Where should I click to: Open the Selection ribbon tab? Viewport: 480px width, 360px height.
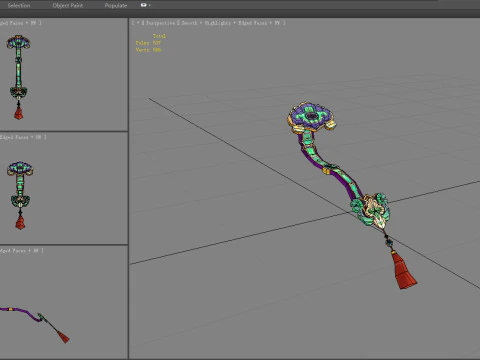pos(19,5)
